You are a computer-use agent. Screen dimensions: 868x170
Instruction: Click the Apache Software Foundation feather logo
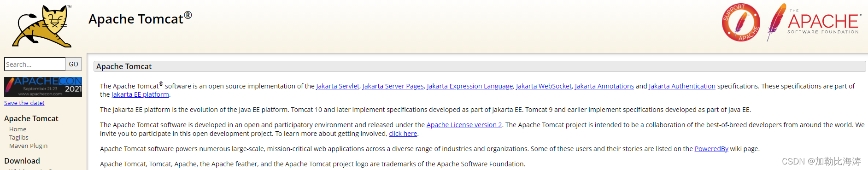pos(814,22)
